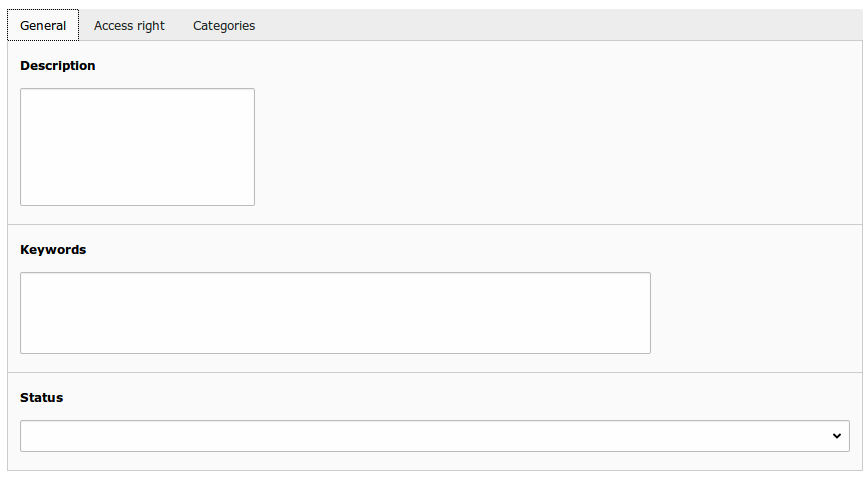Click the Status dropdown chevron arrow
The width and height of the screenshot is (867, 478).
coord(837,436)
